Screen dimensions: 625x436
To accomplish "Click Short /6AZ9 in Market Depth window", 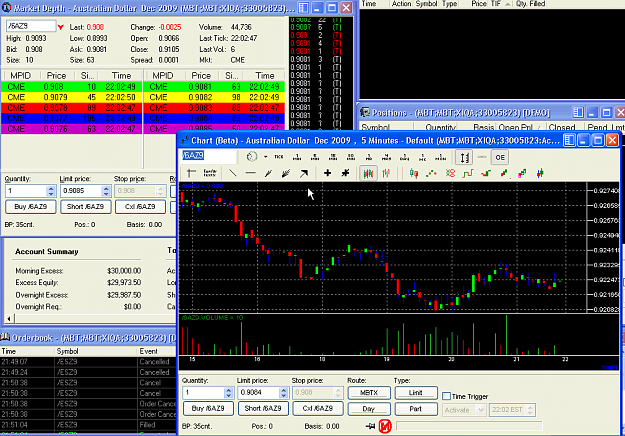I will click(x=85, y=207).
